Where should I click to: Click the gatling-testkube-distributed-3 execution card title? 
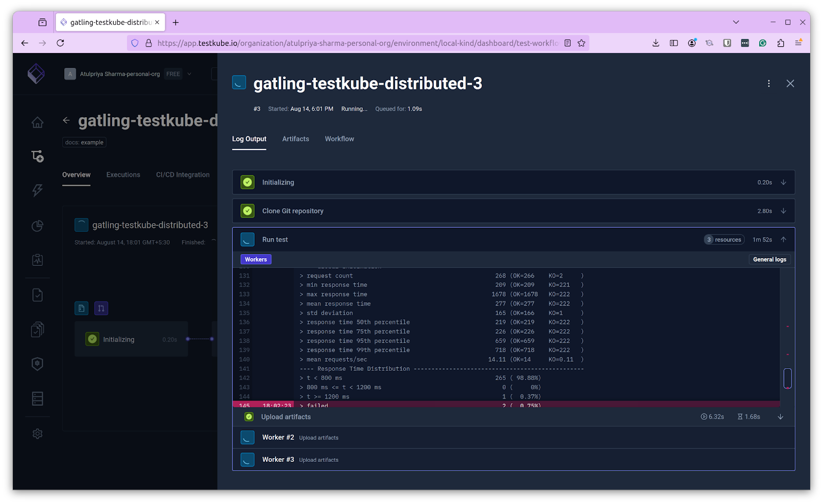150,225
